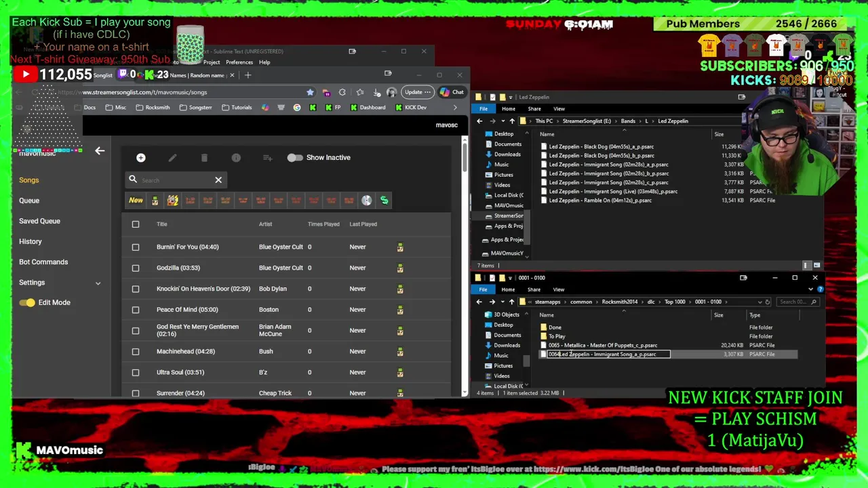Click the back arrow beside the sidebar
Image resolution: width=868 pixels, height=488 pixels.
pyautogui.click(x=100, y=151)
